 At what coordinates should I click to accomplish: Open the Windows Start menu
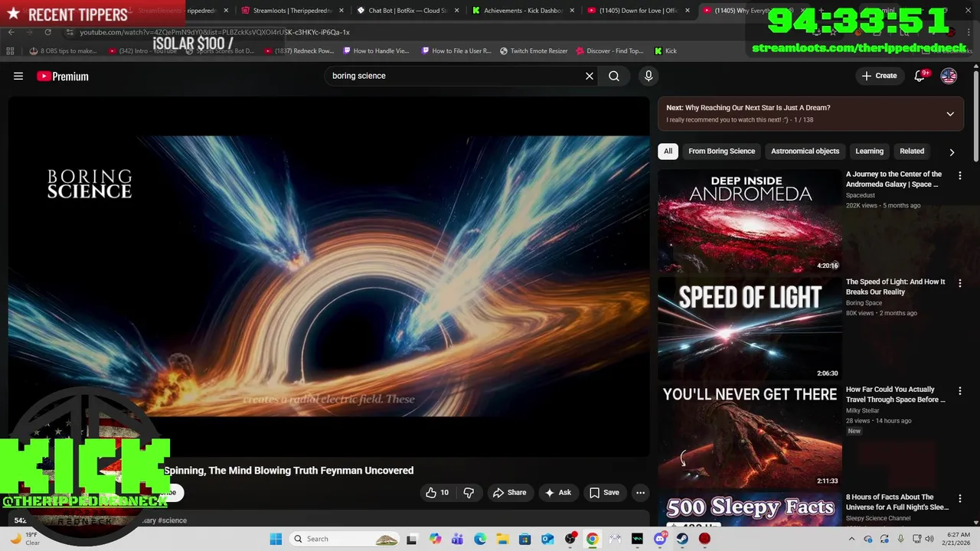[x=276, y=539]
